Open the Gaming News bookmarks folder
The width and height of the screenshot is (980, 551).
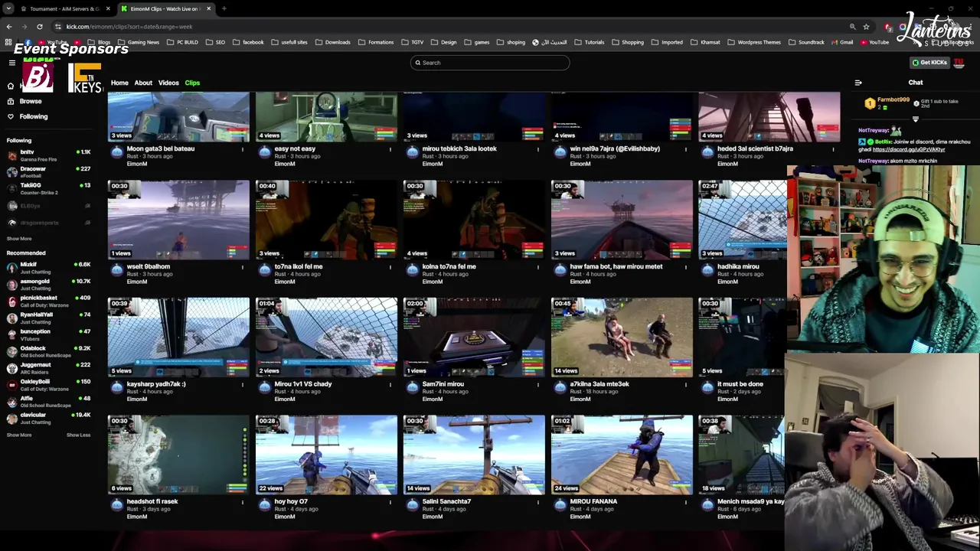[138, 42]
